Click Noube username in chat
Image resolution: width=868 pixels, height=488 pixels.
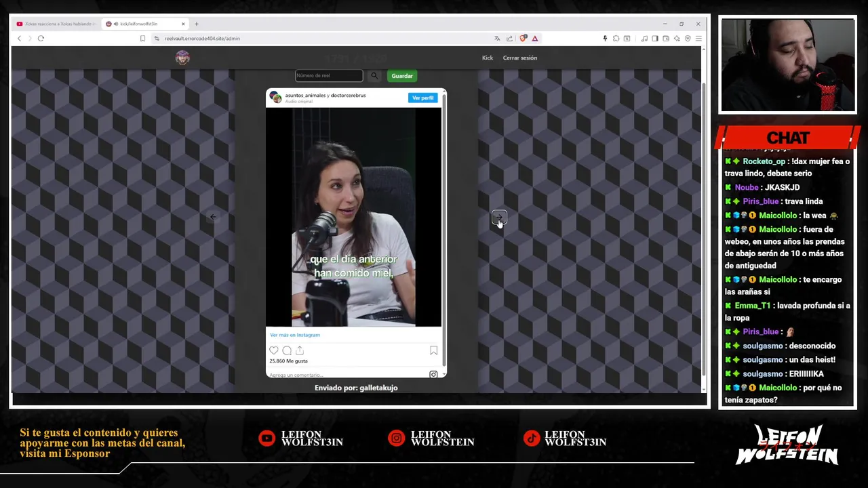(746, 188)
